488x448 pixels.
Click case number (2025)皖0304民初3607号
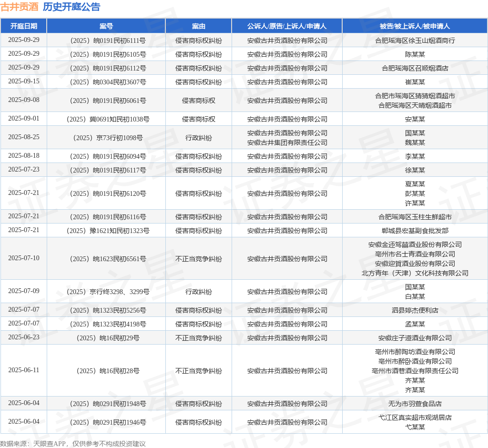108,82
